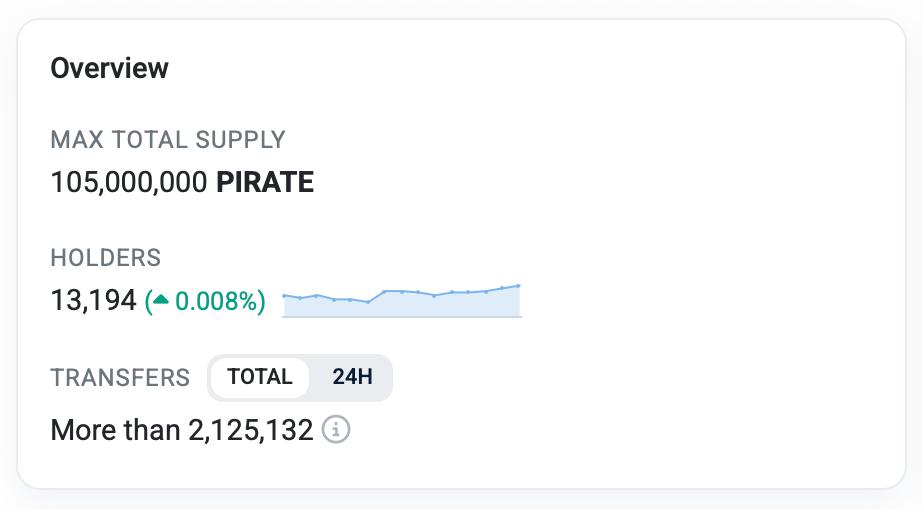
Task: Click the info icon beside transfers count
Action: 338,431
